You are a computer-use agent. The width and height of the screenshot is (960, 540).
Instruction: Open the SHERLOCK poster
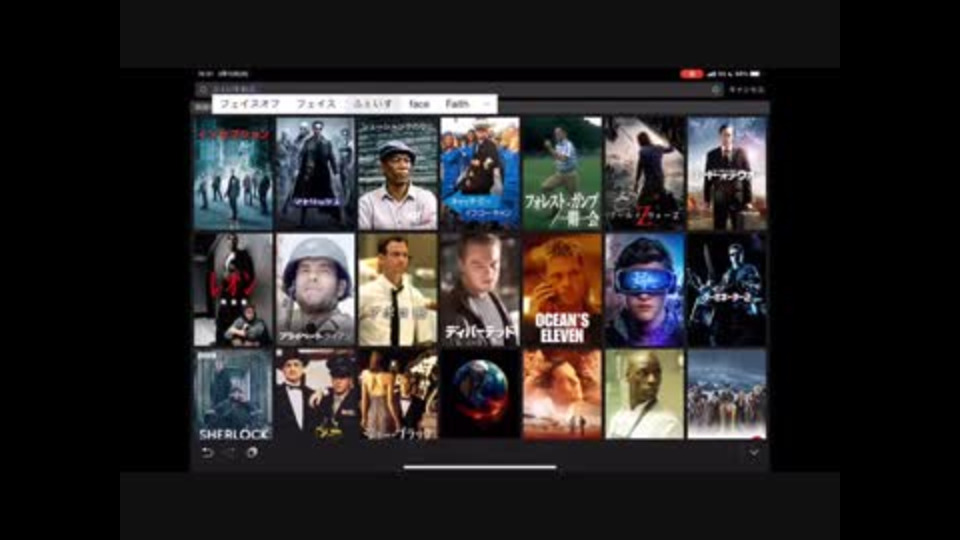coord(233,394)
